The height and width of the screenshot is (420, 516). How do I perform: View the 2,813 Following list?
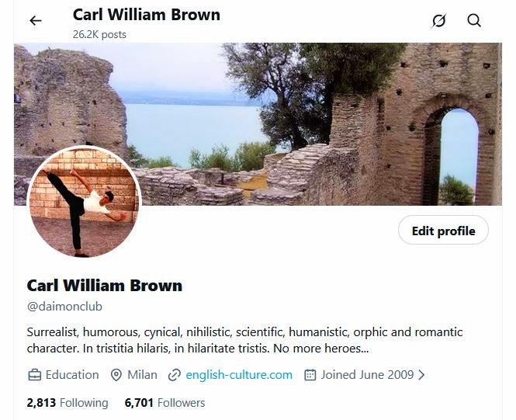point(68,403)
